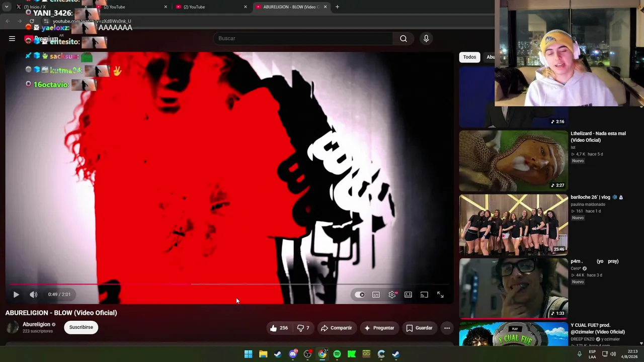Screen dimensions: 644x362
Task: Open the system tray volume control
Action: tap(613, 354)
